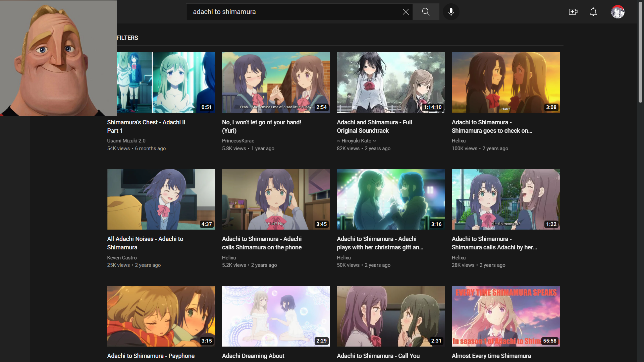Open the ~ Hiroyuki Kato ~ channel
This screenshot has width=644, height=362.
click(x=356, y=141)
